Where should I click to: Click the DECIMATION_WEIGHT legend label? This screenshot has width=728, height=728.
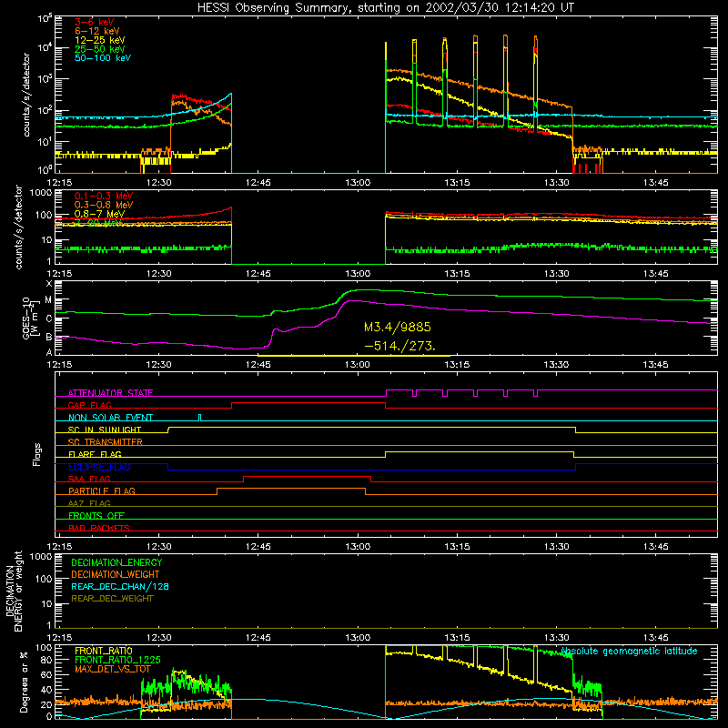(x=116, y=574)
